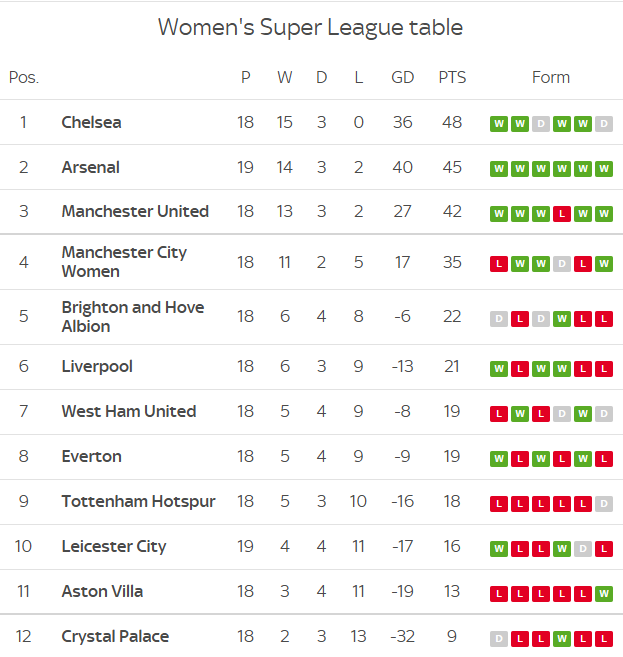This screenshot has height=657, width=623.
Task: Click Chelsea's first green W form badge
Action: [499, 124]
